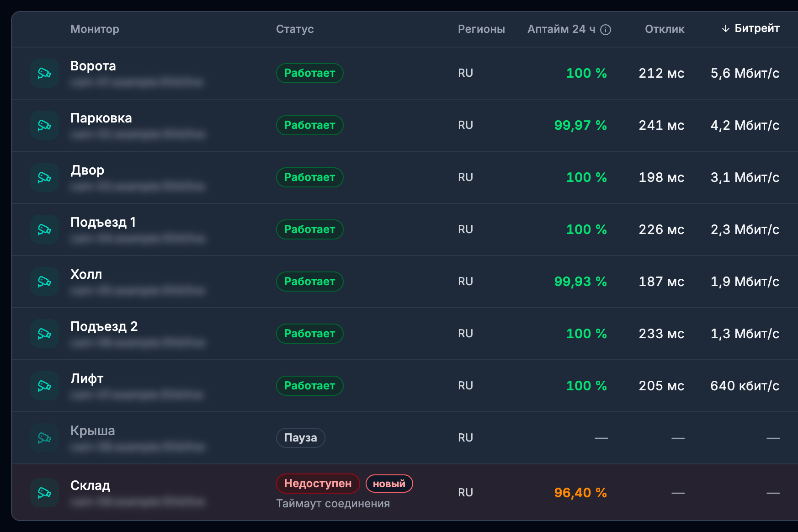Screen dimensions: 798x532
Task: Click the 233 мс response value
Action: point(661,334)
